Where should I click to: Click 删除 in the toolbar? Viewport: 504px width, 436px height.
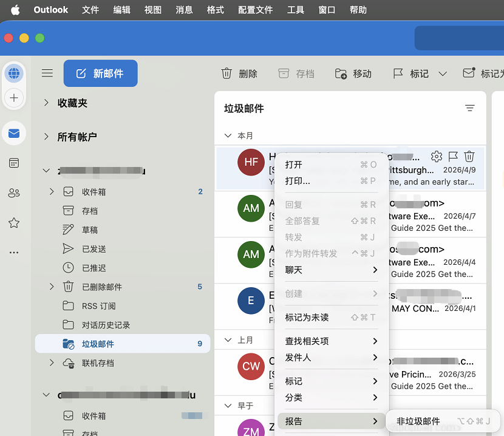(x=239, y=73)
